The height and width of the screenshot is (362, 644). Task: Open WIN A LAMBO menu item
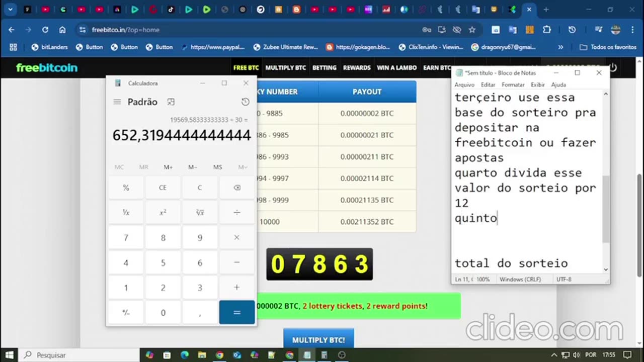(397, 68)
